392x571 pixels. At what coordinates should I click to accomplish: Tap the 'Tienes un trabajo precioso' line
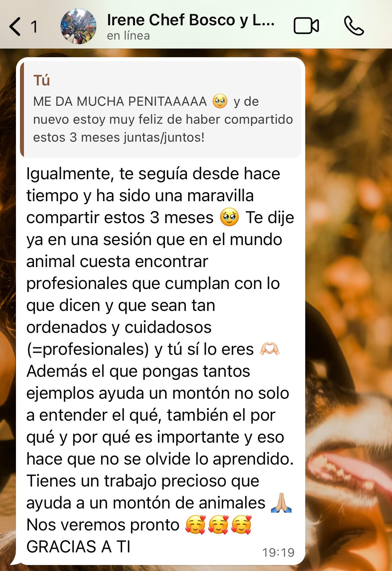click(x=143, y=481)
